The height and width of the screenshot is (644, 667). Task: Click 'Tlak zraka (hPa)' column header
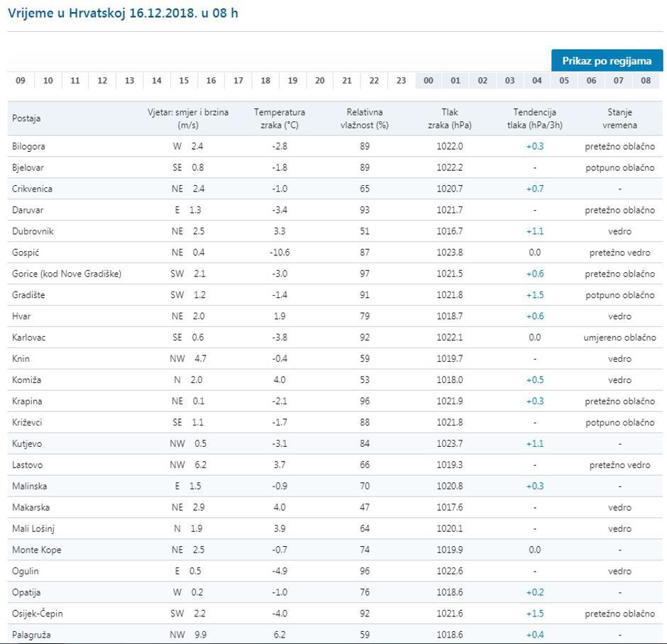click(x=450, y=118)
